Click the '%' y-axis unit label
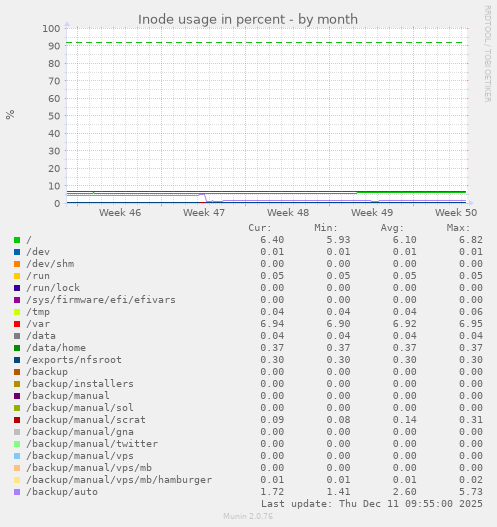Image resolution: width=497 pixels, height=527 pixels. tap(10, 114)
